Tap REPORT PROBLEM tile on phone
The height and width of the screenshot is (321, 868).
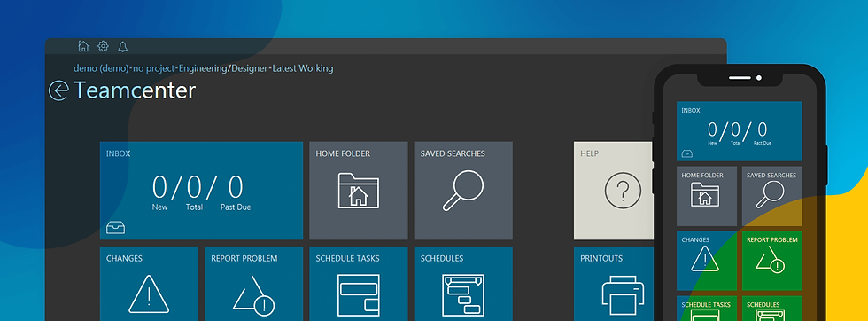pos(771,261)
